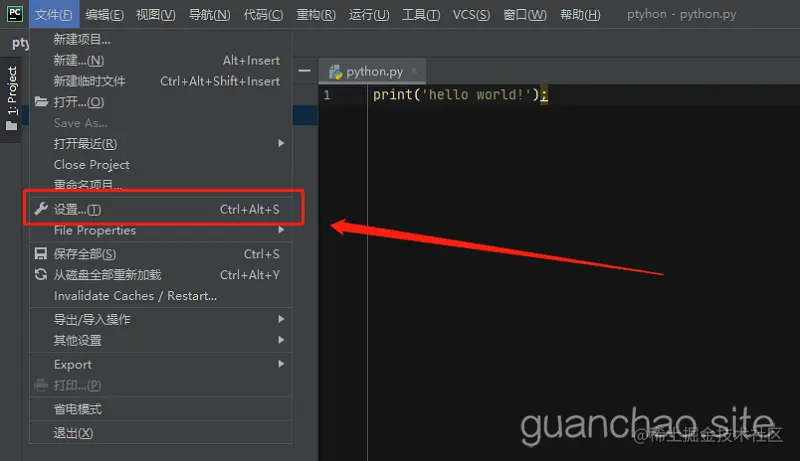Open the 1: Project tool window

pyautogui.click(x=11, y=98)
